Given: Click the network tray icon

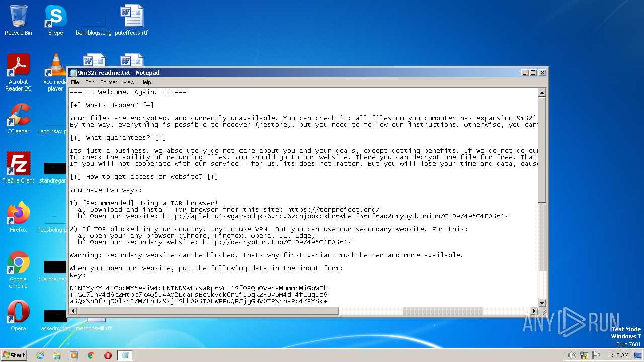Looking at the screenshot, I should click(584, 355).
